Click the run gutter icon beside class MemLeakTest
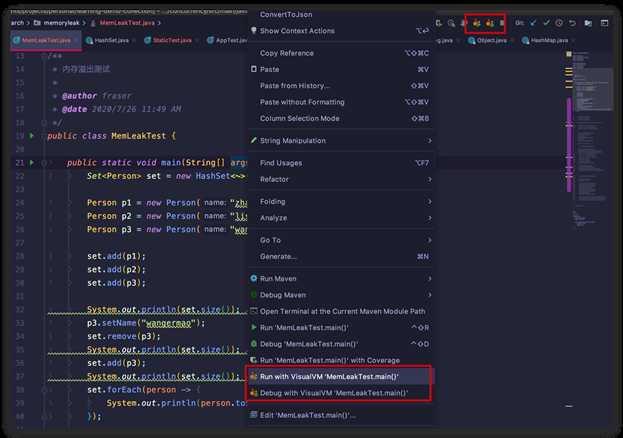 (32, 136)
